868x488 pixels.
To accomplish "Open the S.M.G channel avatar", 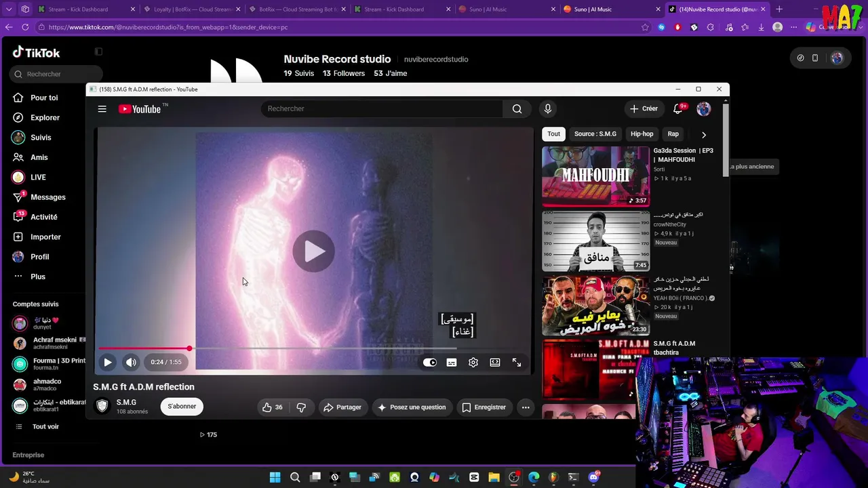I will pyautogui.click(x=102, y=406).
